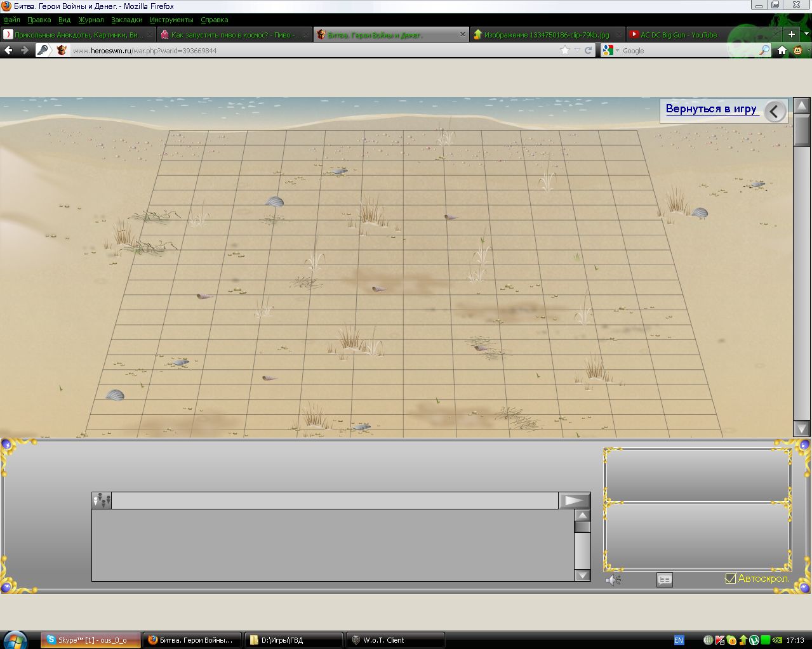Viewport: 812px width, 649px height.
Task: Click the round back arrow beside Вернуться в игру
Action: pyautogui.click(x=775, y=112)
